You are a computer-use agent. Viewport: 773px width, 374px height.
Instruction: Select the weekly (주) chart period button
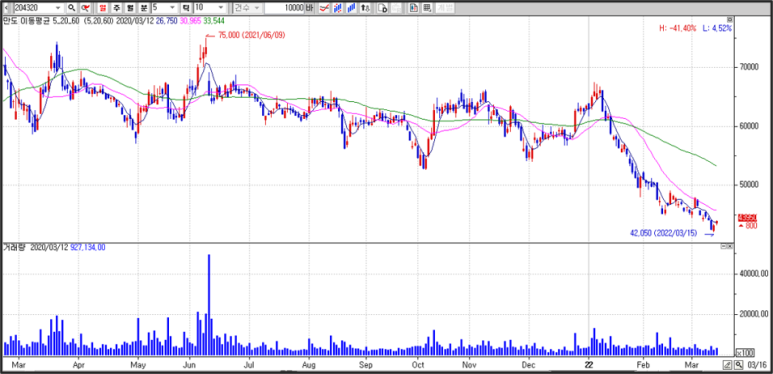(x=116, y=8)
